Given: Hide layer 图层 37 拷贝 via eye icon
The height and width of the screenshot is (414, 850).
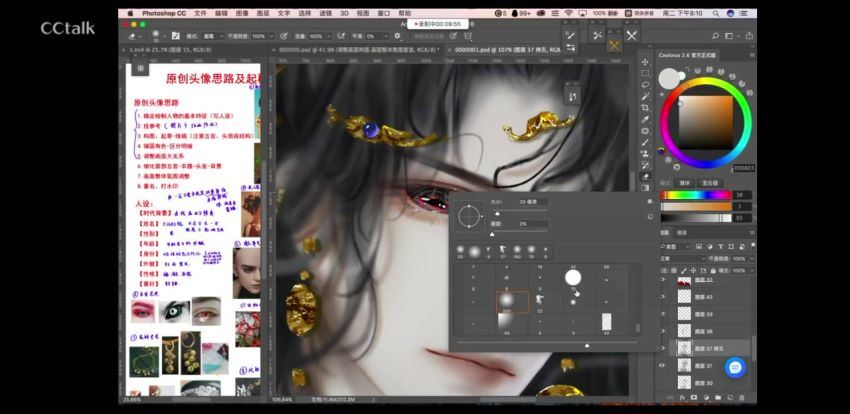Looking at the screenshot, I should [662, 348].
